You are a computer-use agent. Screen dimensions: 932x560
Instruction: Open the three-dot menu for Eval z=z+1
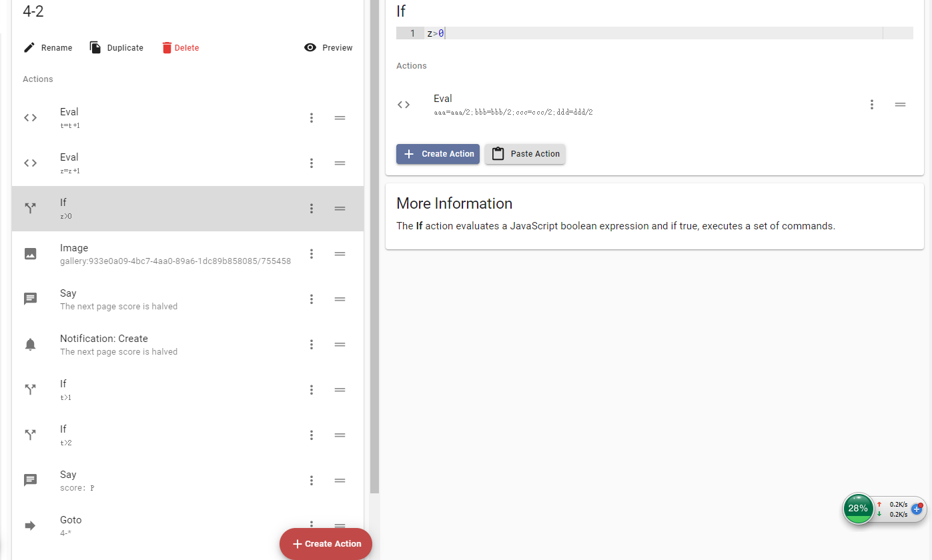(x=311, y=163)
